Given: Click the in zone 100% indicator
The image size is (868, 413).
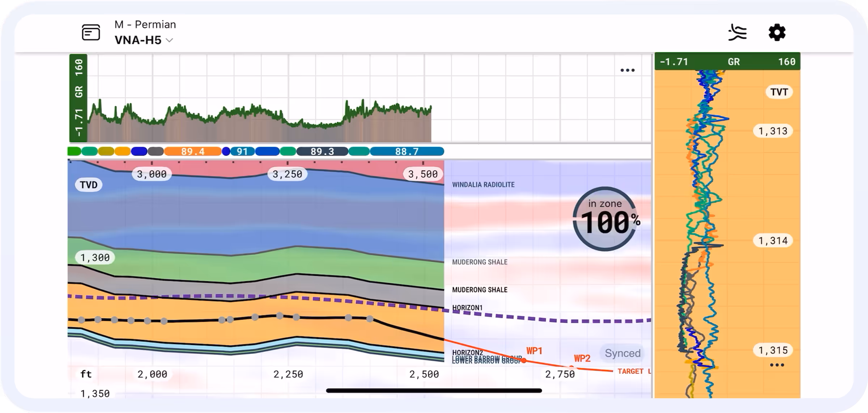Looking at the screenshot, I should [x=605, y=219].
